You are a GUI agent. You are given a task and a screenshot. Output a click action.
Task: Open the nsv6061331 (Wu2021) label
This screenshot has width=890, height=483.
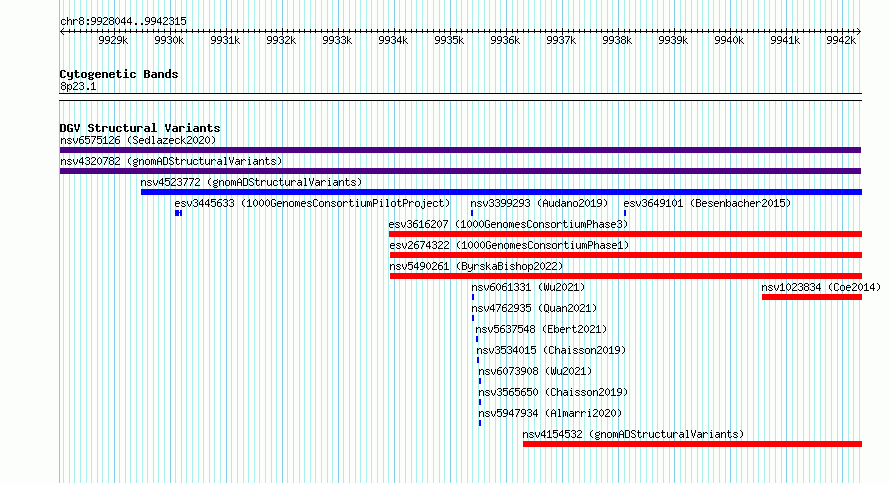pyautogui.click(x=528, y=287)
